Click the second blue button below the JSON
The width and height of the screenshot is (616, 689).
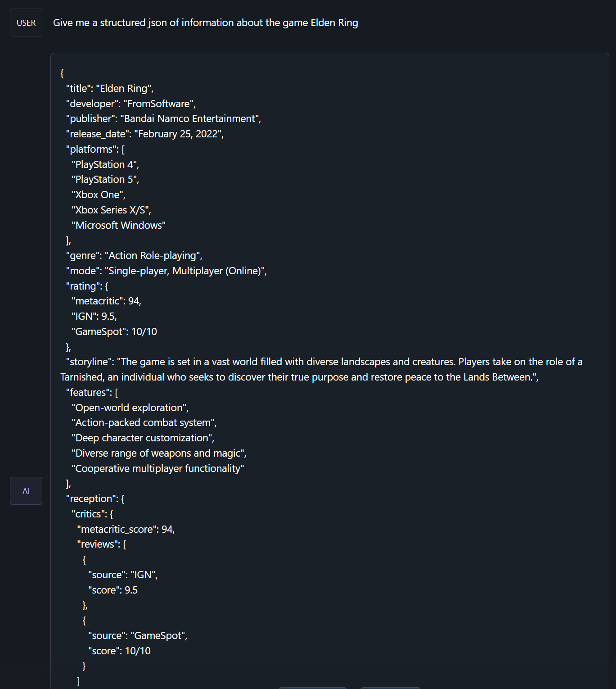pos(390,687)
